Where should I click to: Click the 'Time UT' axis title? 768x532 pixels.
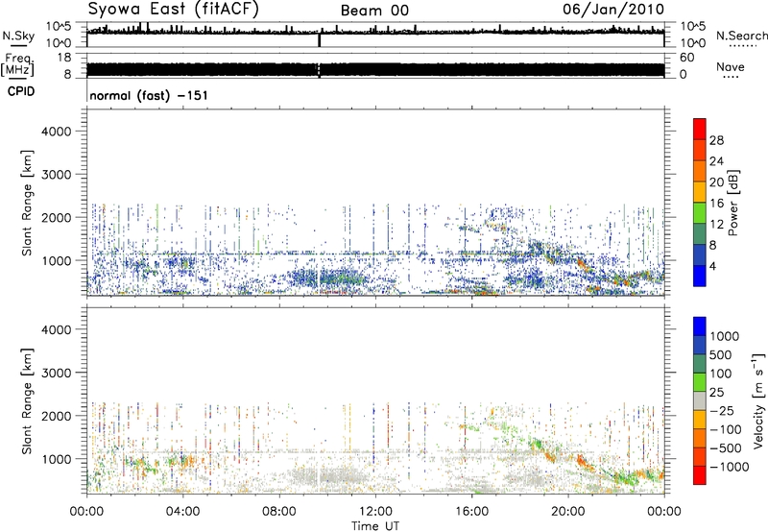(375, 526)
